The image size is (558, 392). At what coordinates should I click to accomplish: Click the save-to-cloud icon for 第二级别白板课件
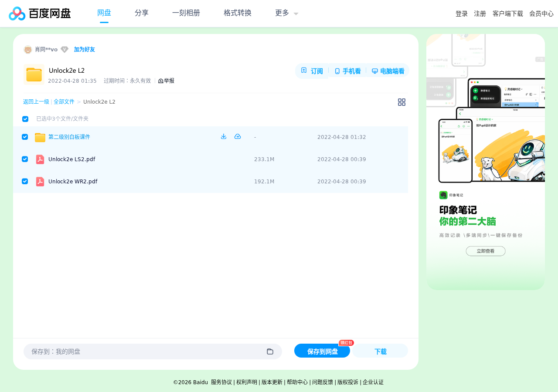238,136
